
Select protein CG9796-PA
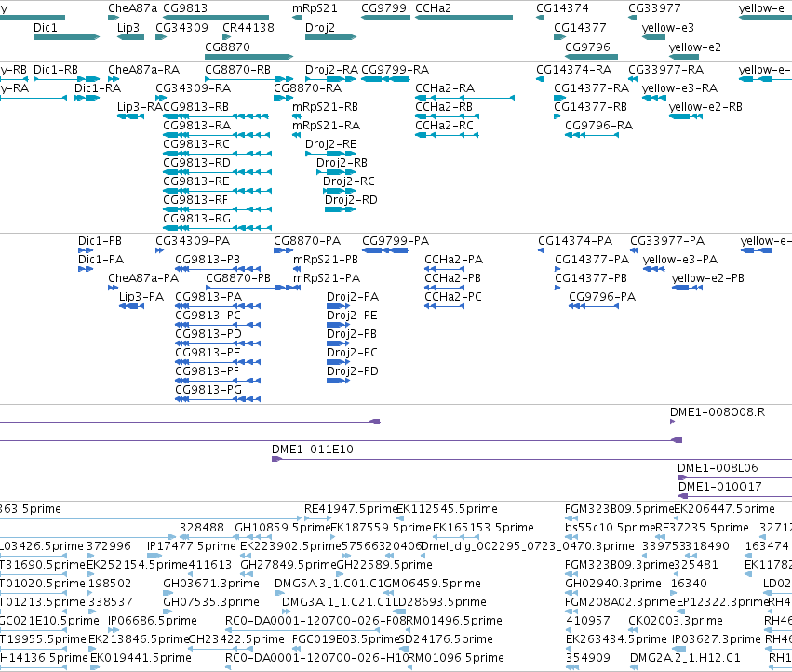coord(602,297)
